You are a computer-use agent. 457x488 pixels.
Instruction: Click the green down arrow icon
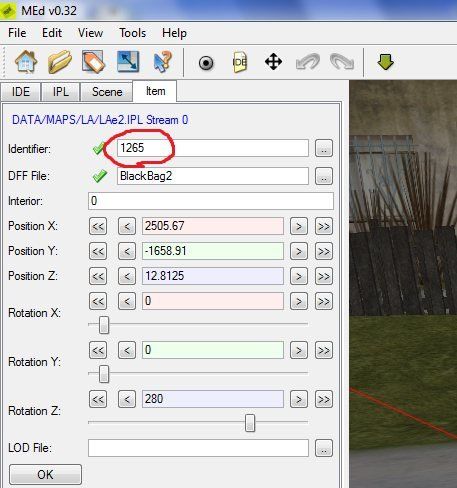(386, 62)
